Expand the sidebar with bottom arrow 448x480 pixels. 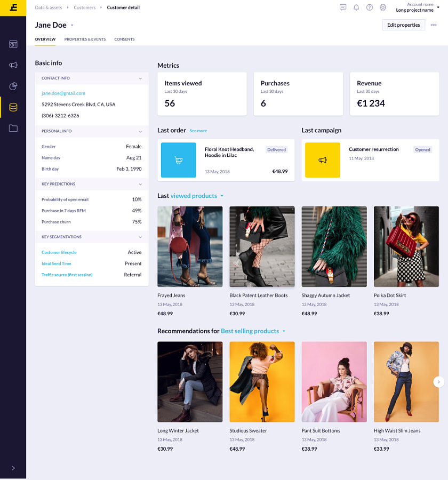click(x=13, y=468)
